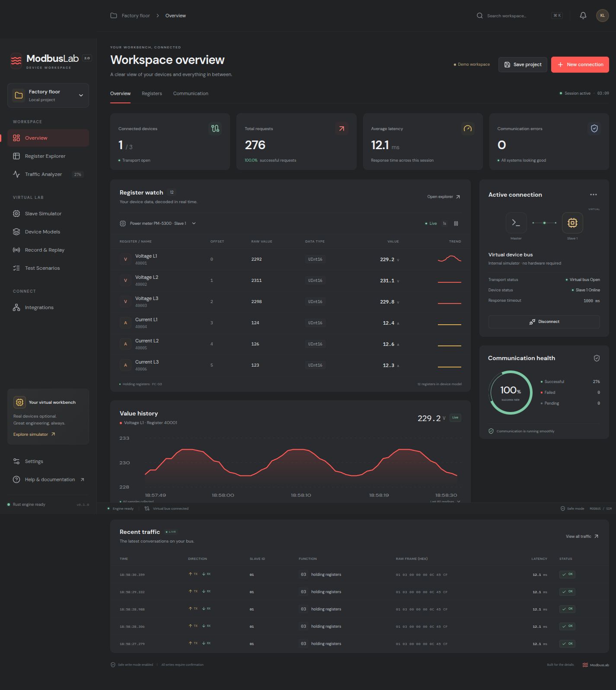Viewport: 616px width, 690px height.
Task: Click the safe write mode shield icon
Action: 113,664
